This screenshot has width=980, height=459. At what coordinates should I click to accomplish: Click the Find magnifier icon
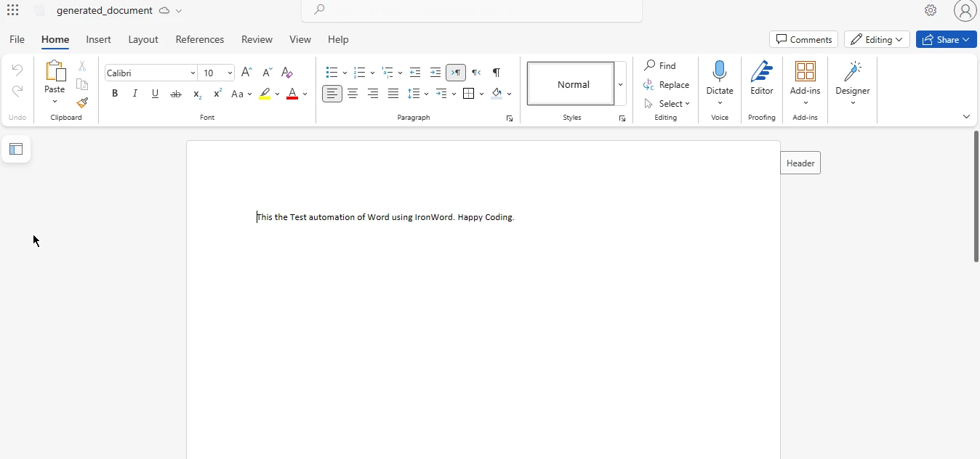[x=650, y=66]
